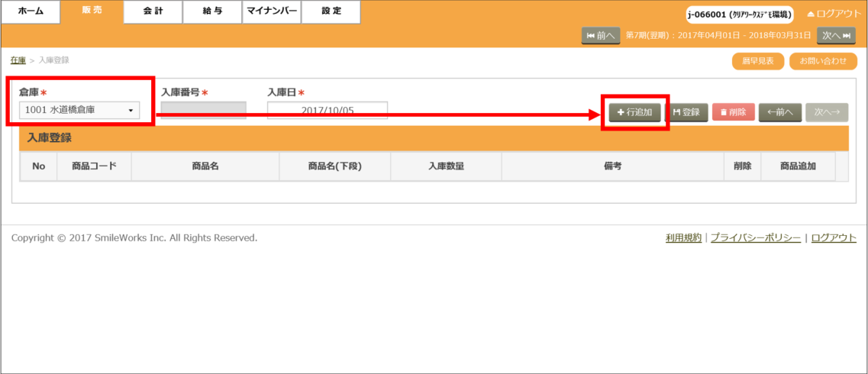Click the 商品名 column header
Screen dimensions: 868x374
click(205, 166)
